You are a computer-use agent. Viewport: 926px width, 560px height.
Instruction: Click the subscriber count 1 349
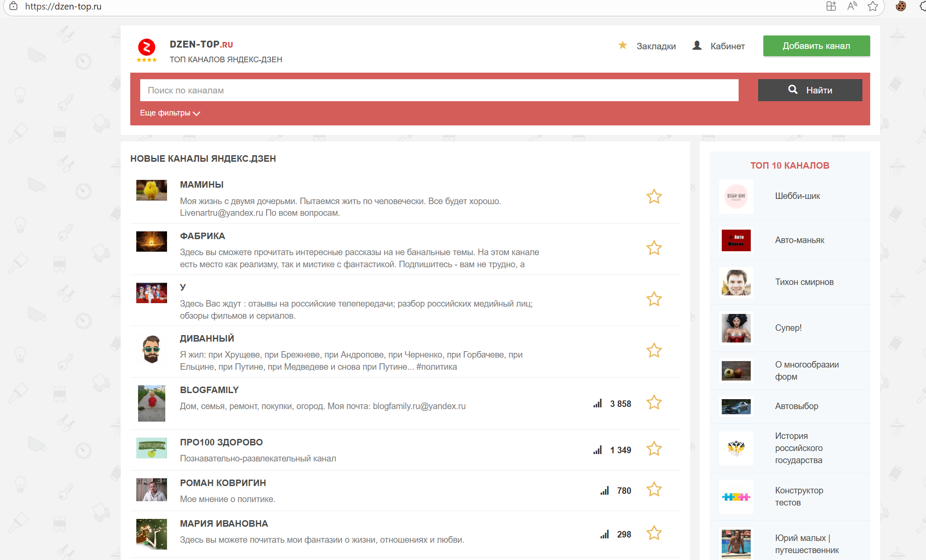(621, 450)
